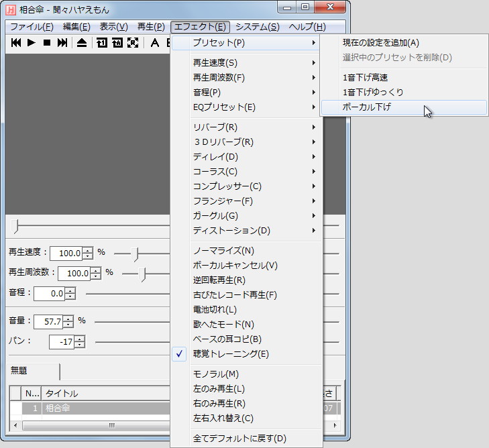Open the 表示(V) menu
Image resolution: width=489 pixels, height=448 pixels.
(114, 27)
